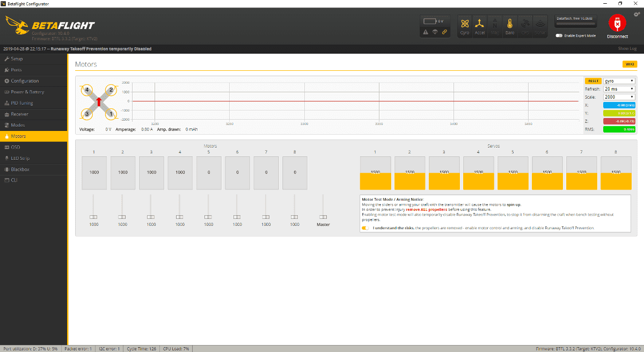Click the green RMS value box
Viewport: 644px width, 352px height.
pyautogui.click(x=619, y=129)
